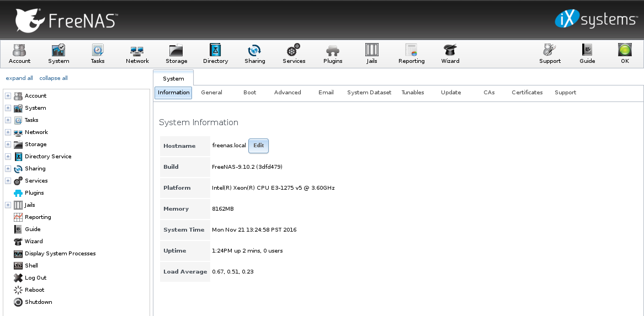Viewport: 644px width, 316px height.
Task: Launch the Wizard from the top toolbar
Action: tap(450, 53)
